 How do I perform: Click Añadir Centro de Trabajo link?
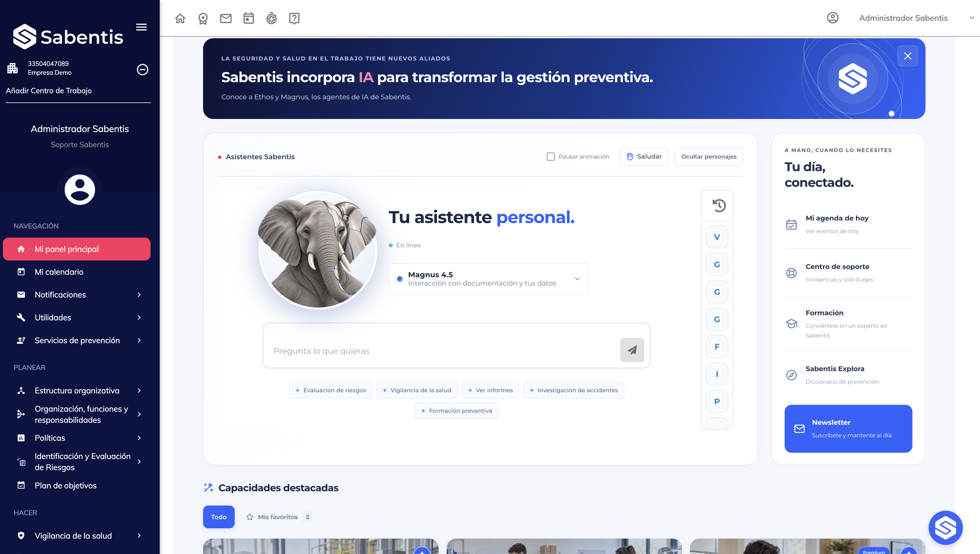click(x=49, y=90)
